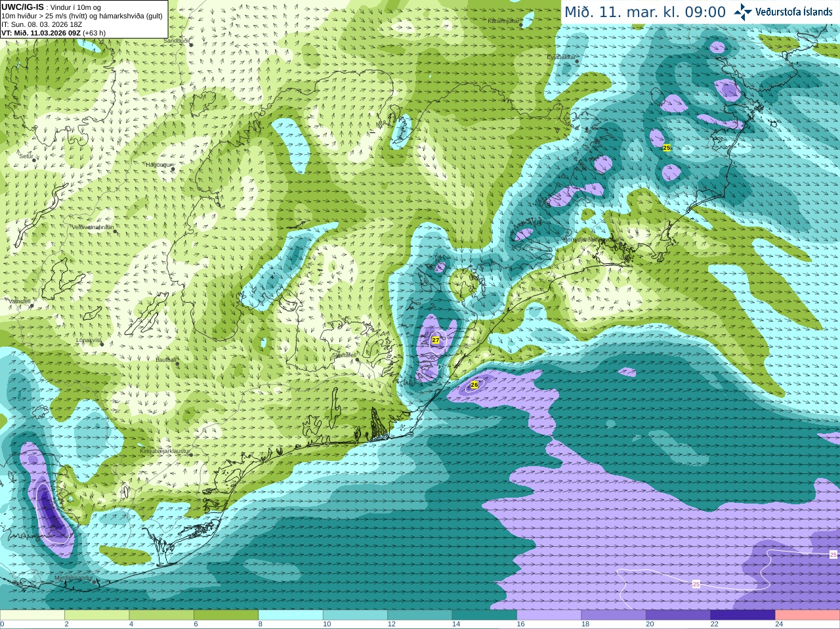Click the legend scale number 8
This screenshot has height=629, width=840.
tap(261, 624)
